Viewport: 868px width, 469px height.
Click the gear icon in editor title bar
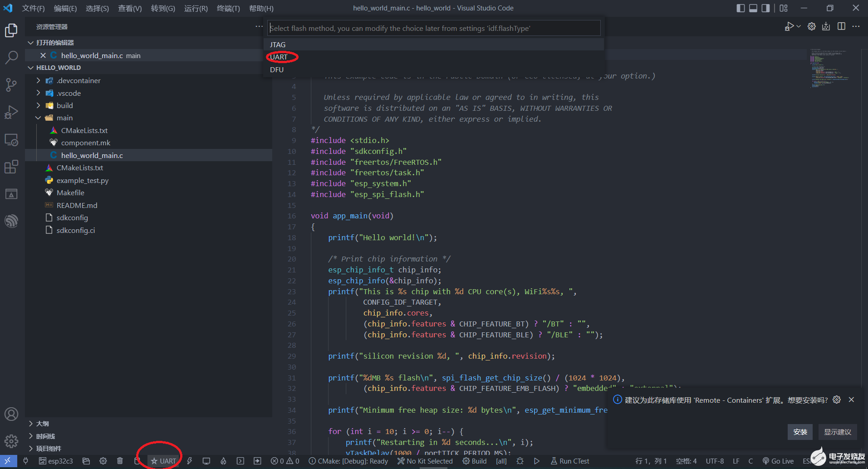click(x=812, y=26)
